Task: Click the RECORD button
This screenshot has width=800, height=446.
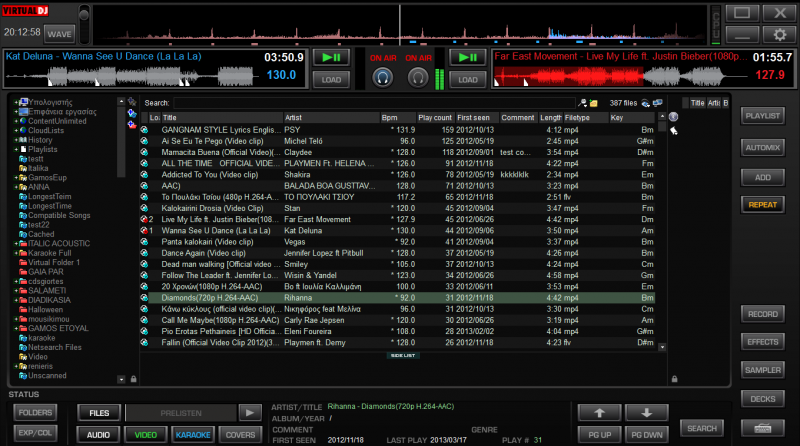Action: pyautogui.click(x=763, y=314)
